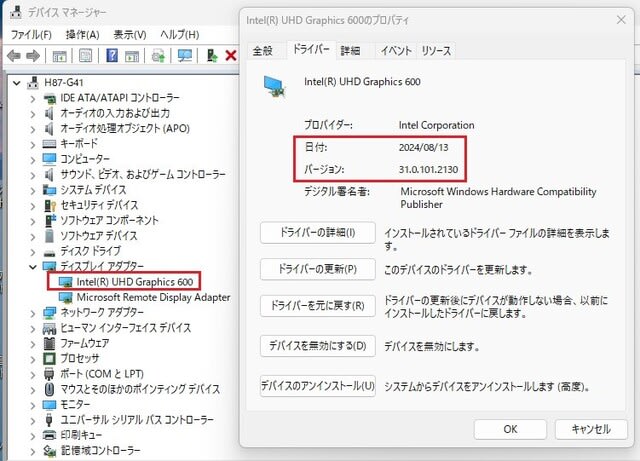This screenshot has width=640, height=461.
Task: Click the モニター icon in tree
Action: [49, 405]
